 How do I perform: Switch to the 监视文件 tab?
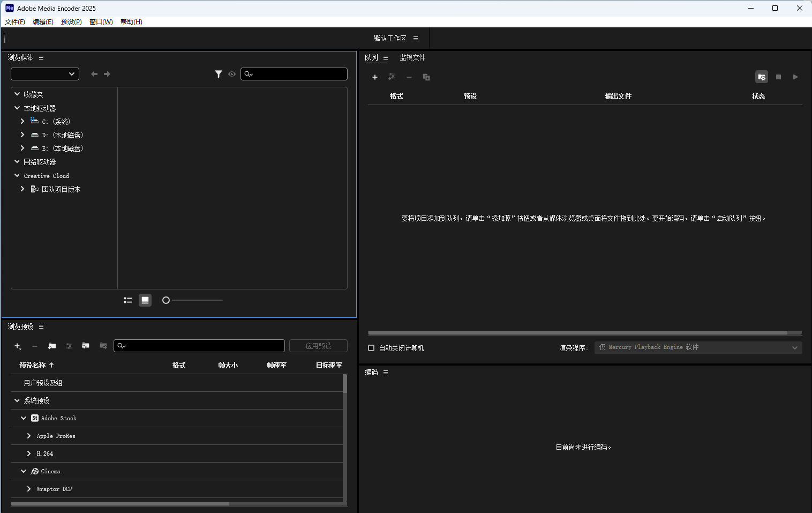tap(412, 57)
